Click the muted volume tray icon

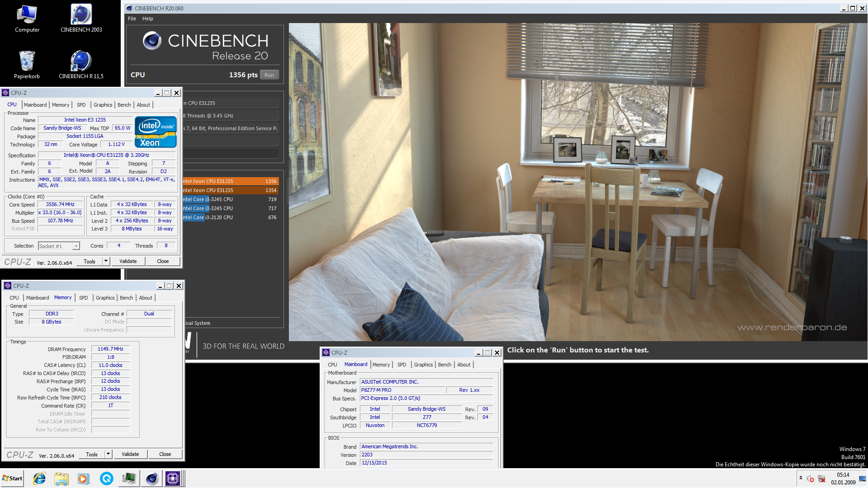coord(811,479)
